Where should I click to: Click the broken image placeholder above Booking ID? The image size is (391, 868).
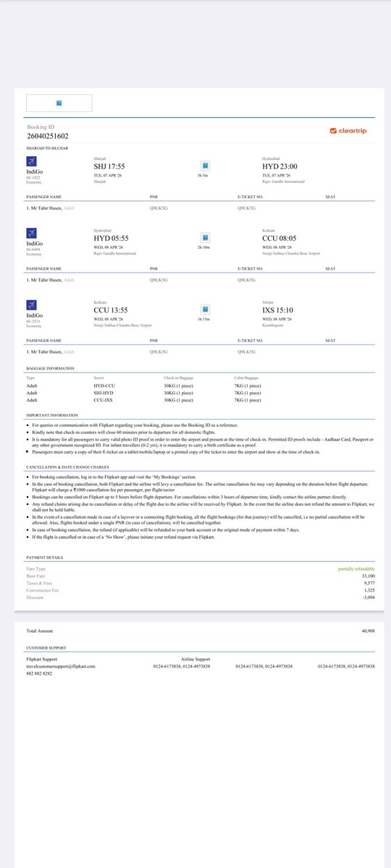pos(59,103)
